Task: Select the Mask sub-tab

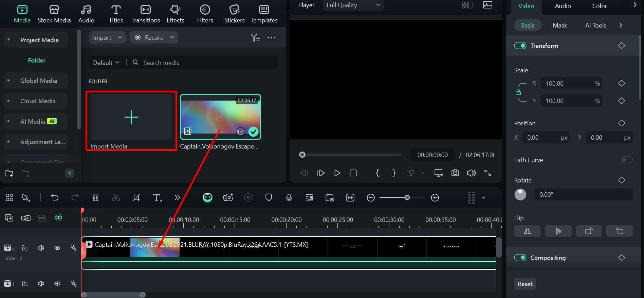Action: pyautogui.click(x=560, y=25)
